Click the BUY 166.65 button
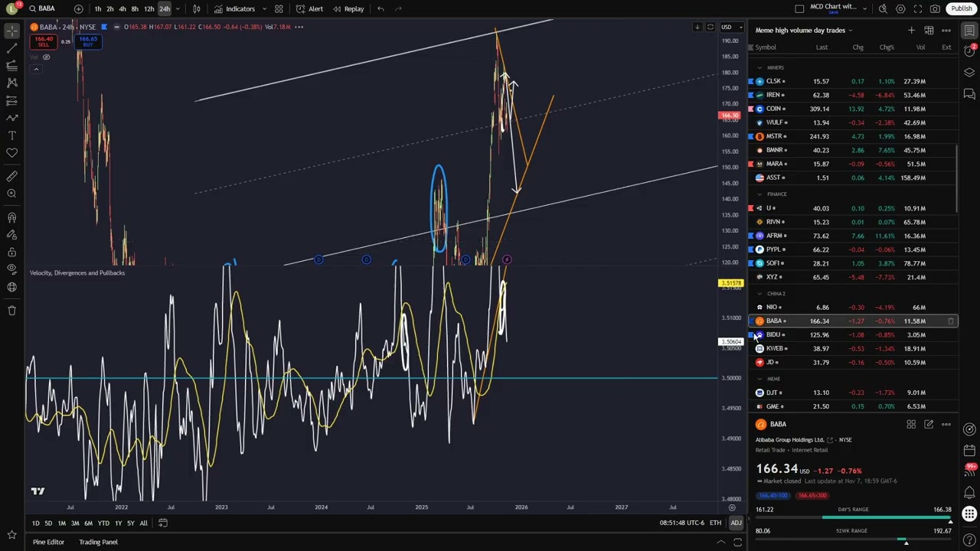Image resolution: width=980 pixels, height=551 pixels. pos(88,41)
